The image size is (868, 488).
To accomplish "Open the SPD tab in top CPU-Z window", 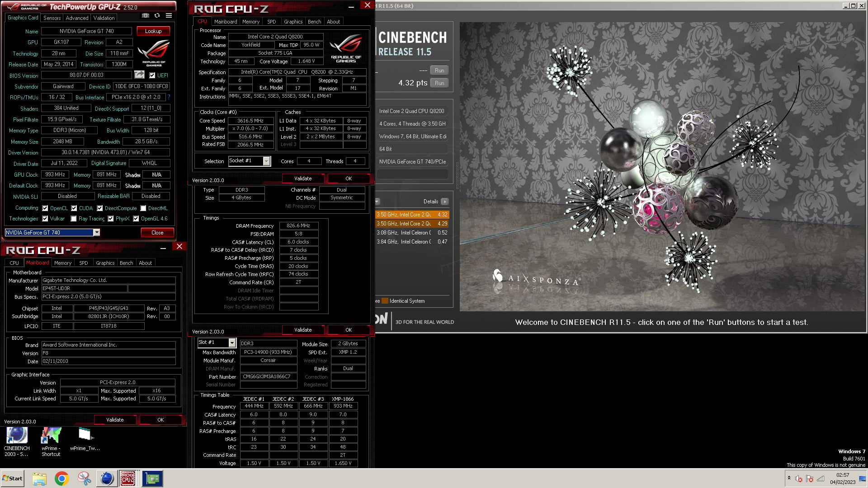I will click(272, 22).
